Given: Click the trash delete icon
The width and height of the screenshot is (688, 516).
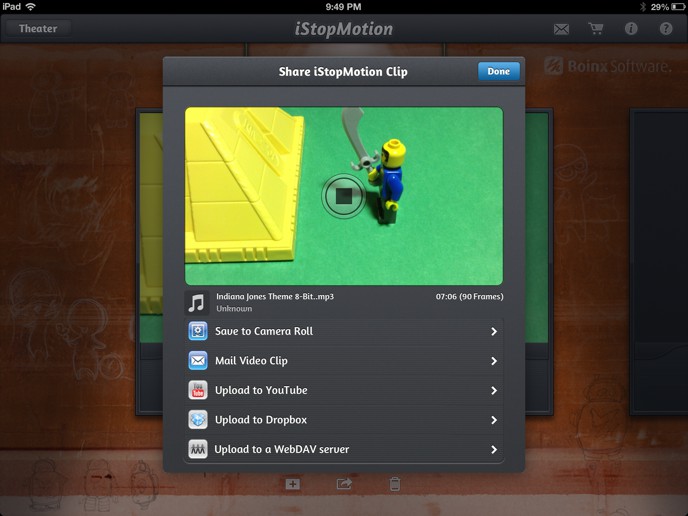Looking at the screenshot, I should (395, 484).
